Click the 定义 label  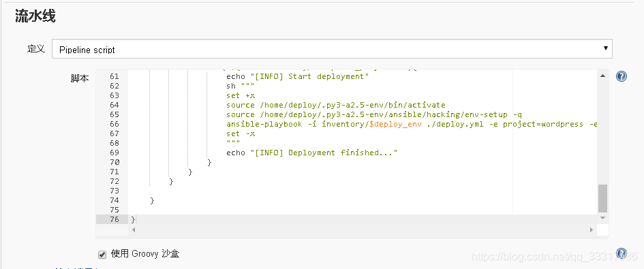point(35,49)
